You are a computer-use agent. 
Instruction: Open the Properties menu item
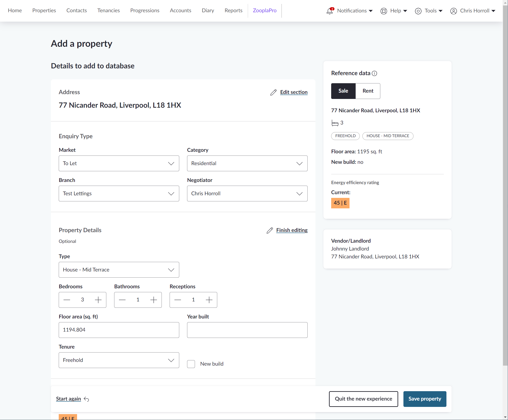pyautogui.click(x=44, y=10)
